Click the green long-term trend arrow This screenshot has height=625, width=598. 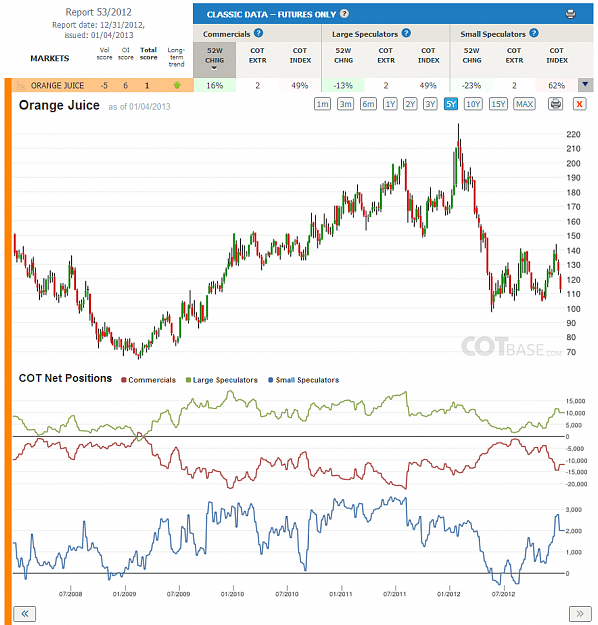click(x=177, y=85)
